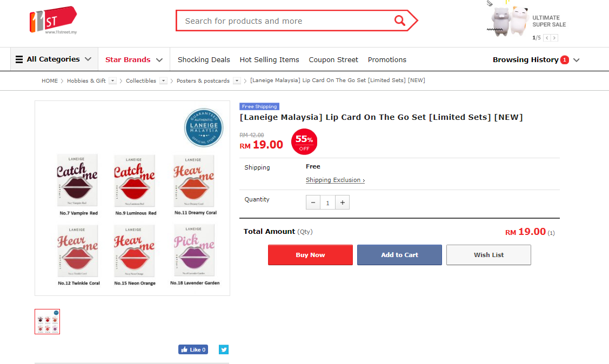Like the product on Facebook

point(193,349)
